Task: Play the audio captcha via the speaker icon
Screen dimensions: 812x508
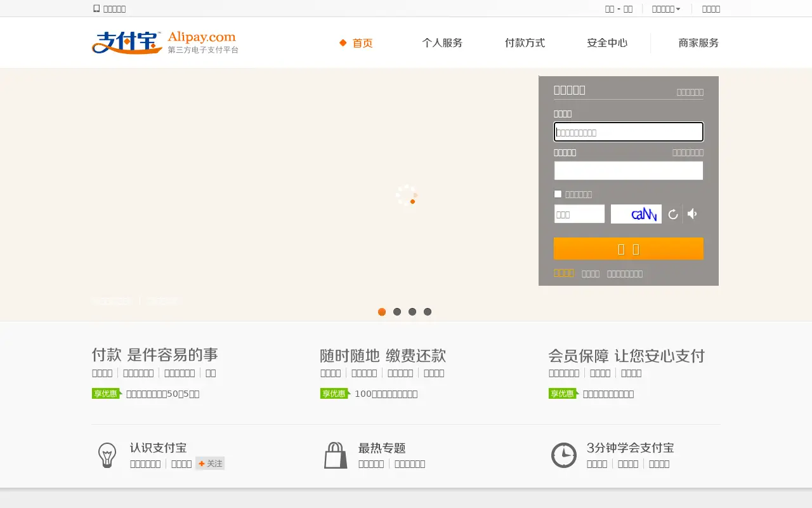Action: click(692, 214)
